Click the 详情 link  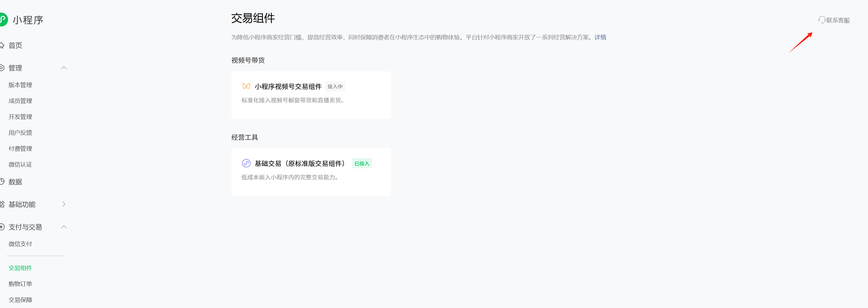tap(600, 37)
